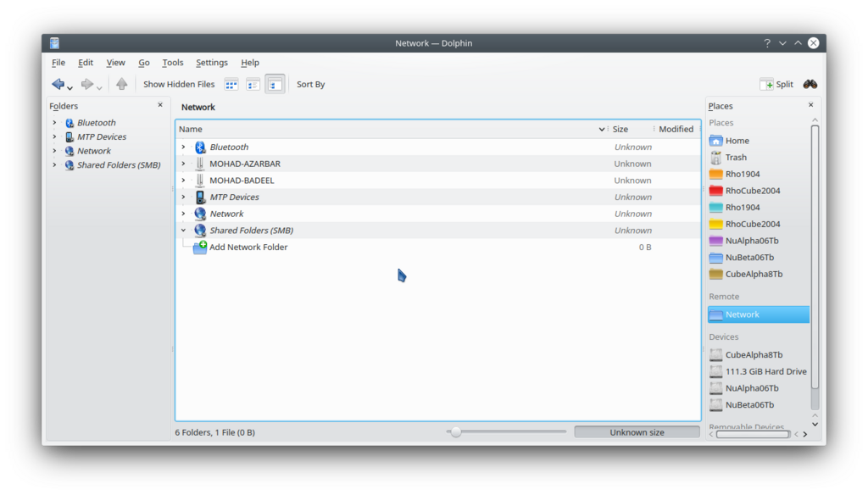Screen dimensions: 868x495
Task: Go up one folder level
Action: [x=122, y=84]
